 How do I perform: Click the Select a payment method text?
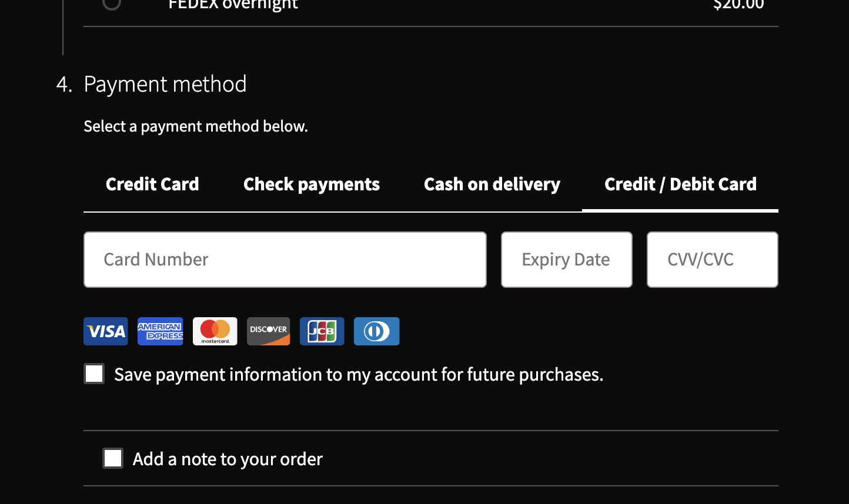tap(196, 126)
